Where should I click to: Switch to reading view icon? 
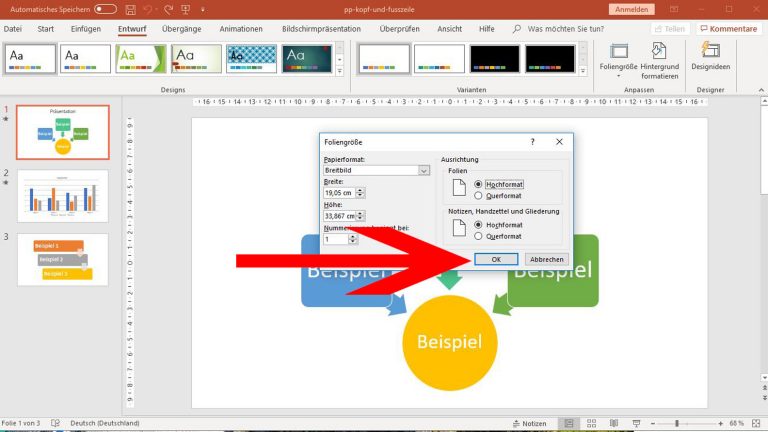click(614, 423)
